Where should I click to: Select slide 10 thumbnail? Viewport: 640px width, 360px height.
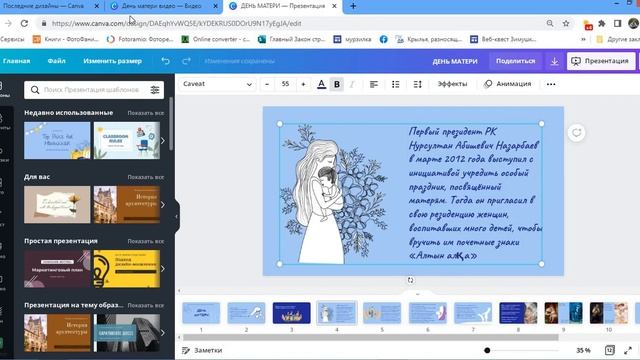click(x=609, y=313)
